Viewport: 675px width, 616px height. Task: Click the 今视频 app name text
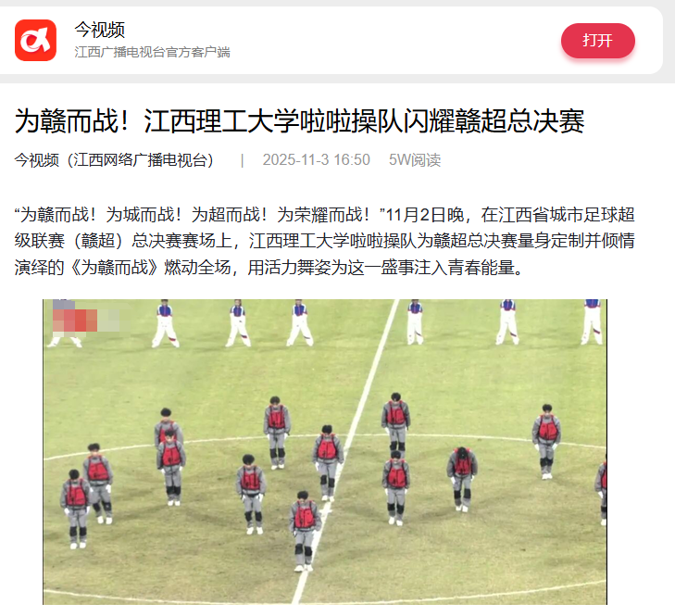[99, 30]
